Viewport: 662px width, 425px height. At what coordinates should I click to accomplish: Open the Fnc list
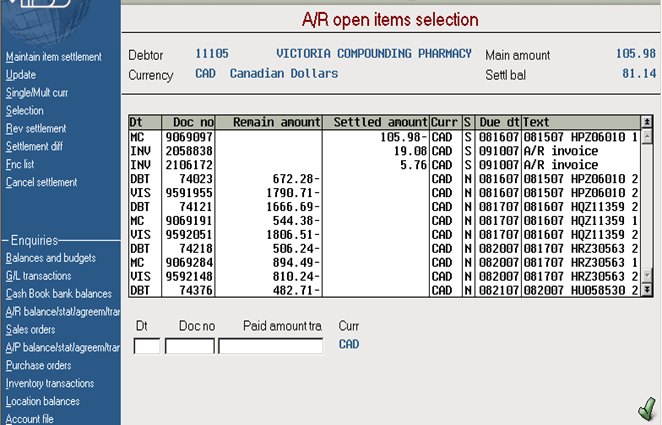(20, 164)
